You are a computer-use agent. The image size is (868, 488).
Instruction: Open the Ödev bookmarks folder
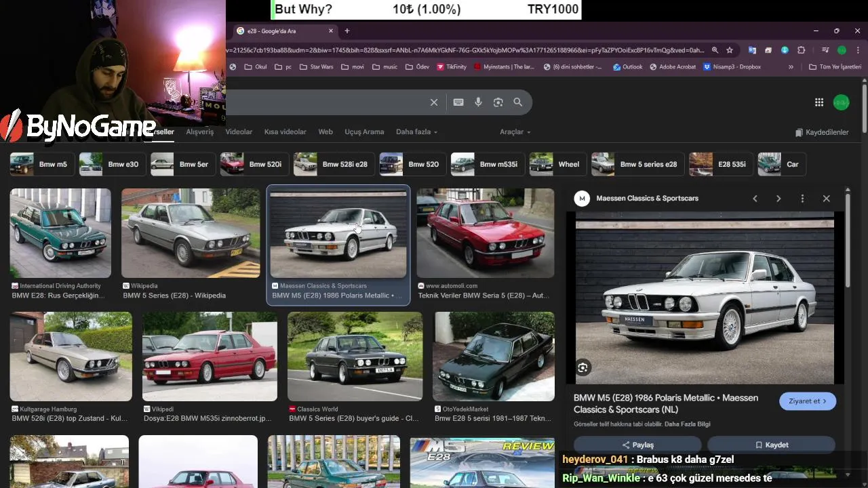[418, 67]
